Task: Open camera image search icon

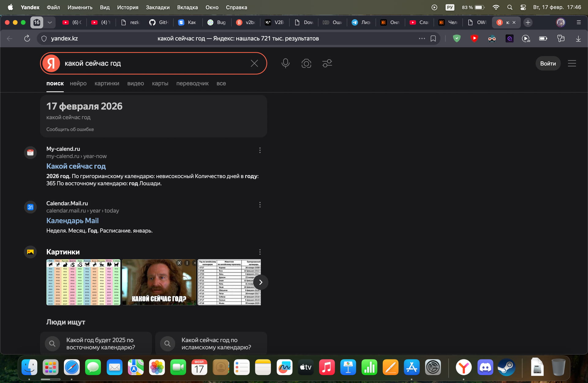Action: 306,63
